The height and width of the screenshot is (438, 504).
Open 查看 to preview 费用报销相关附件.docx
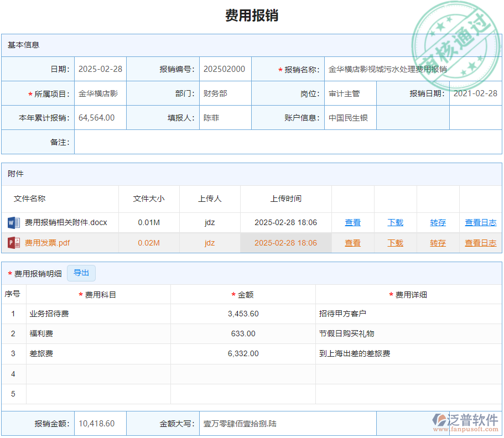point(352,222)
